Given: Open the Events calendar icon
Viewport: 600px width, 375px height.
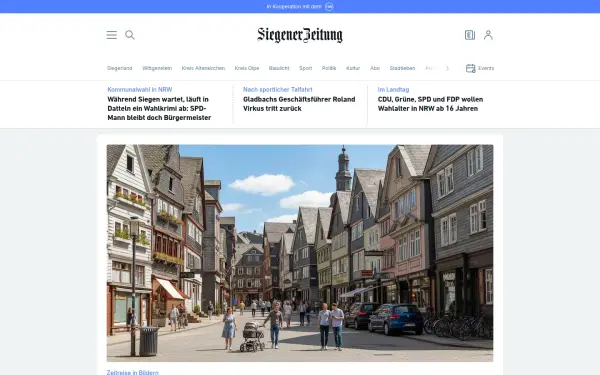Looking at the screenshot, I should (x=470, y=68).
